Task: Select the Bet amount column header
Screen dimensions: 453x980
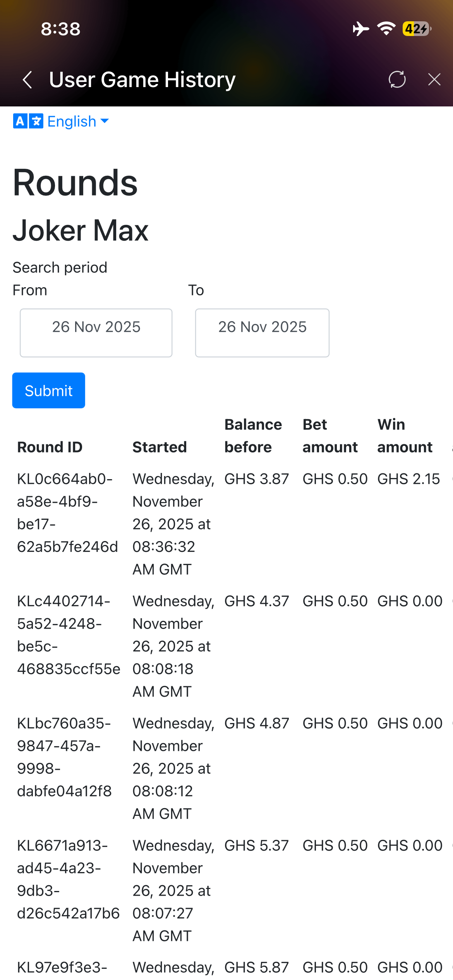Action: point(330,436)
